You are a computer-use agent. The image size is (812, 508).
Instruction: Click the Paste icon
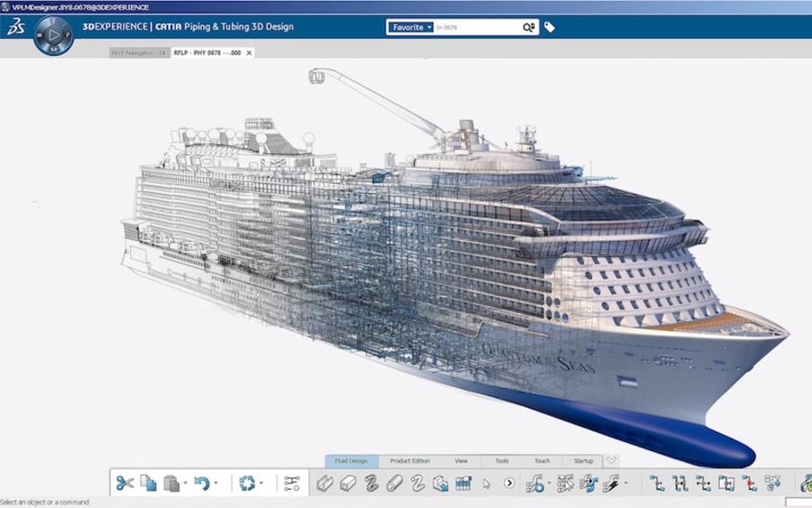click(x=171, y=484)
